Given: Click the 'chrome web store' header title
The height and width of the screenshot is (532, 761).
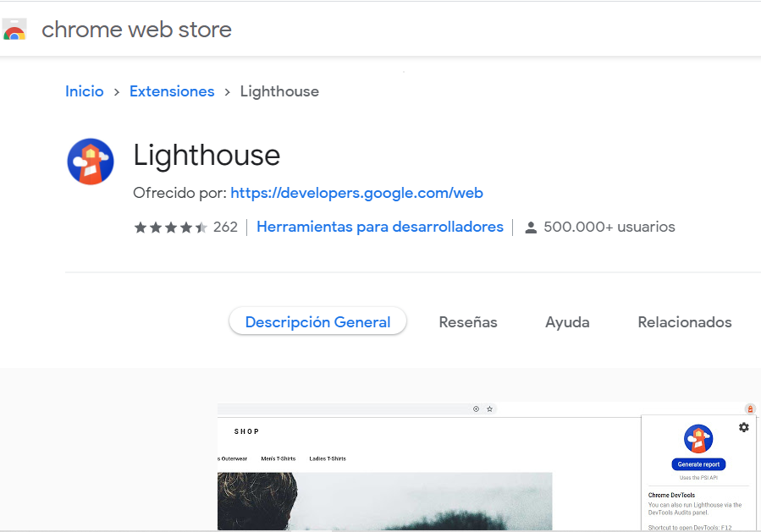Looking at the screenshot, I should pos(137,30).
